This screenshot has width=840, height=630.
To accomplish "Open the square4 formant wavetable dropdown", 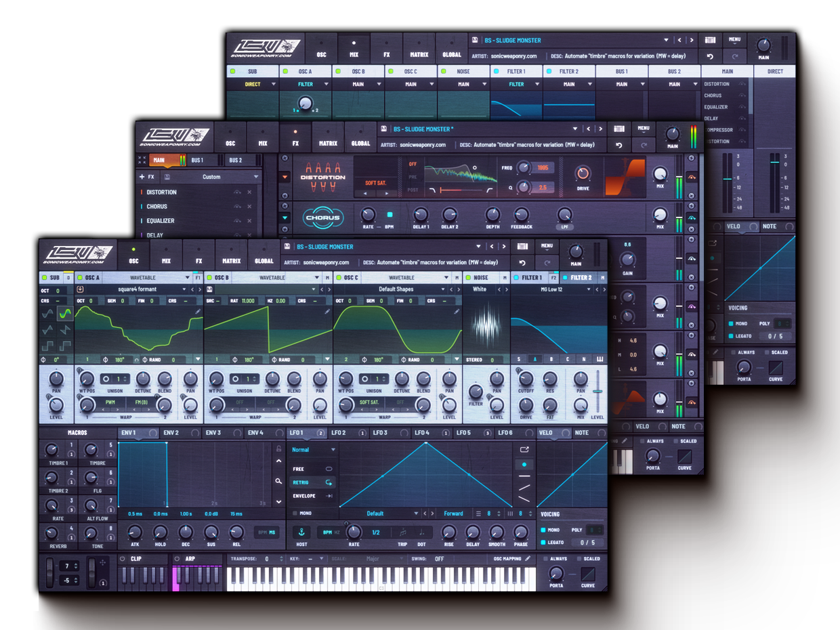I will (x=184, y=289).
